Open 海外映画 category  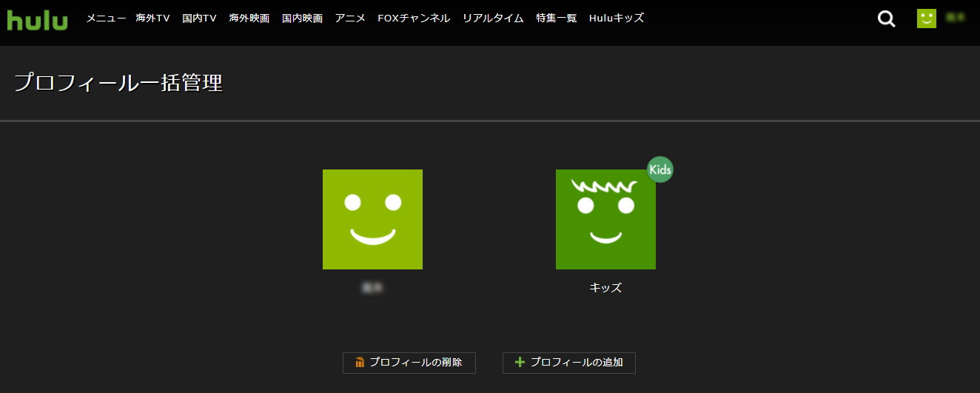[x=249, y=19]
